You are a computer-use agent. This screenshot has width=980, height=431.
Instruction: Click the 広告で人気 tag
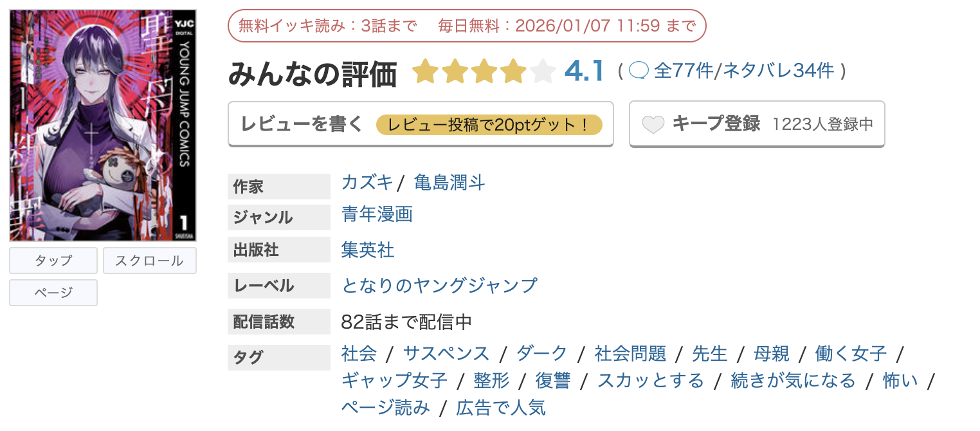(500, 407)
